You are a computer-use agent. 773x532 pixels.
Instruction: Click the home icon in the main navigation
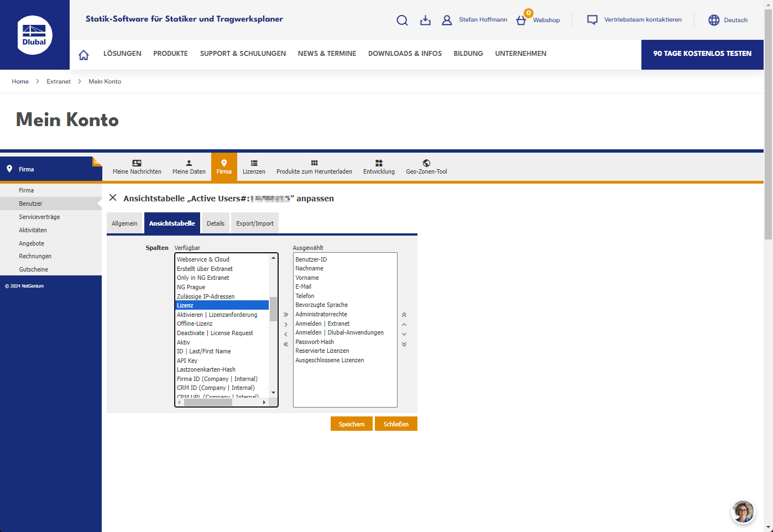[83, 54]
